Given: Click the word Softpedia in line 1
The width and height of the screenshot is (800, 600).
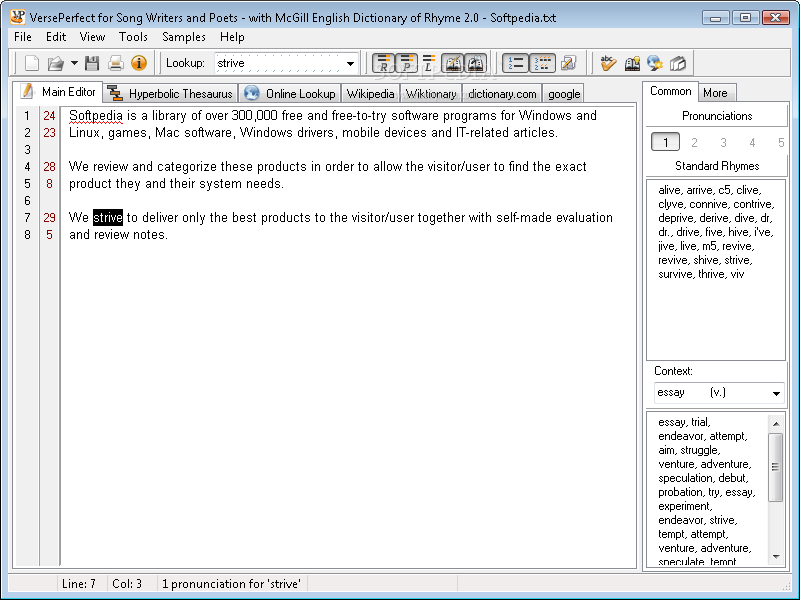Looking at the screenshot, I should tap(95, 115).
